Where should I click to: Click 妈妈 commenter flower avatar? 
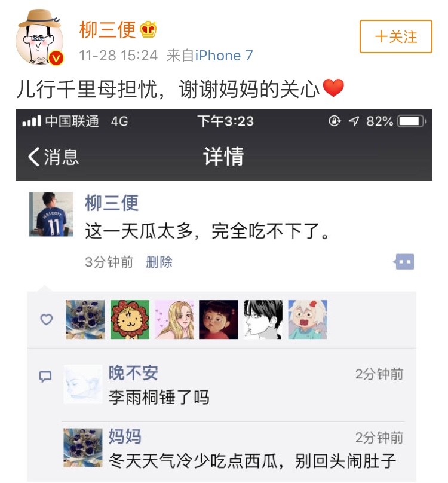point(83,448)
